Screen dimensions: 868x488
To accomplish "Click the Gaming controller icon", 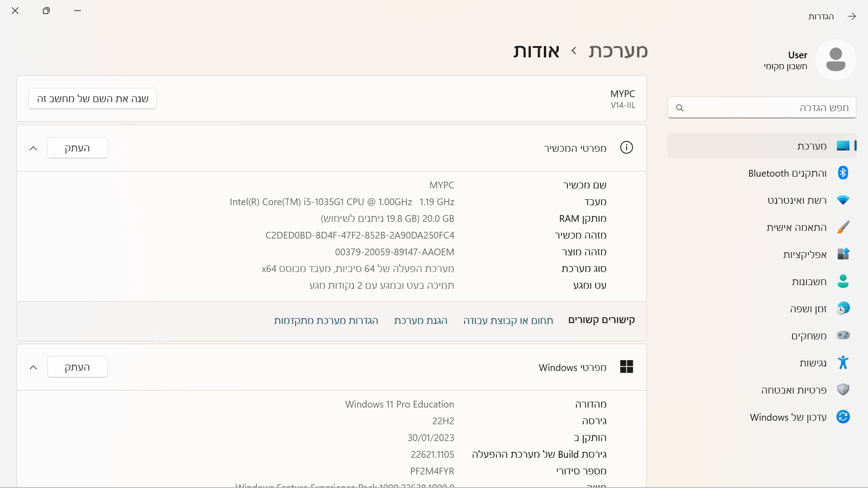I will (x=843, y=336).
